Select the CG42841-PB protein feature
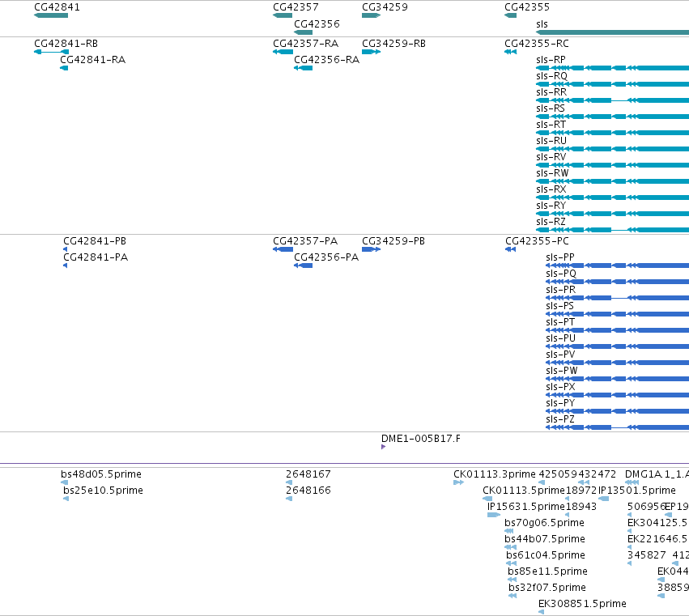This screenshot has height=616, width=689. [x=66, y=249]
